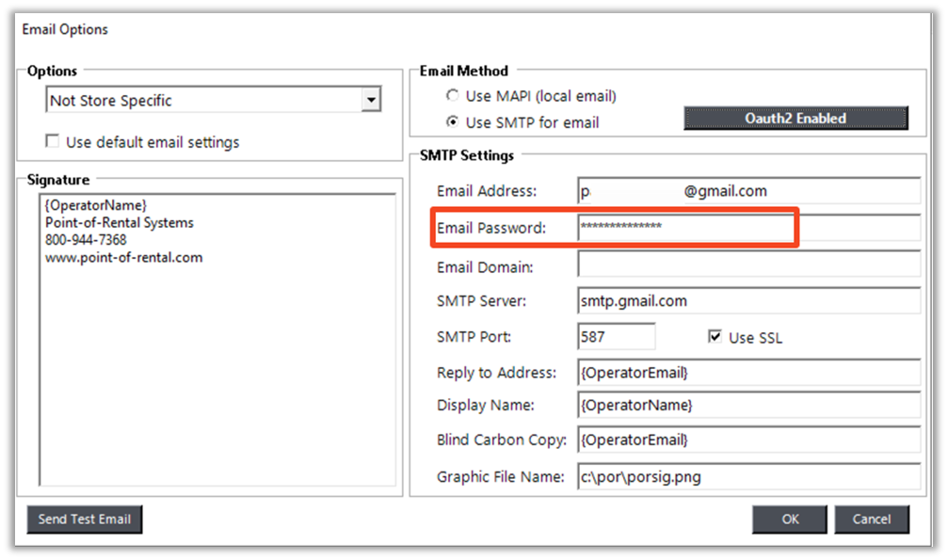Viewport: 948px width, 560px height.
Task: Click the Graphic File Name field
Action: coord(748,476)
